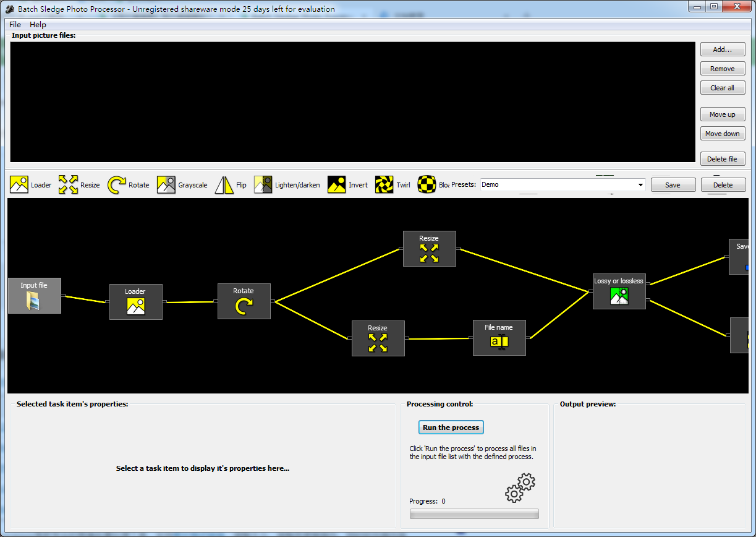Delete the selected preset
Screen dimensions: 756x537
coord(723,185)
